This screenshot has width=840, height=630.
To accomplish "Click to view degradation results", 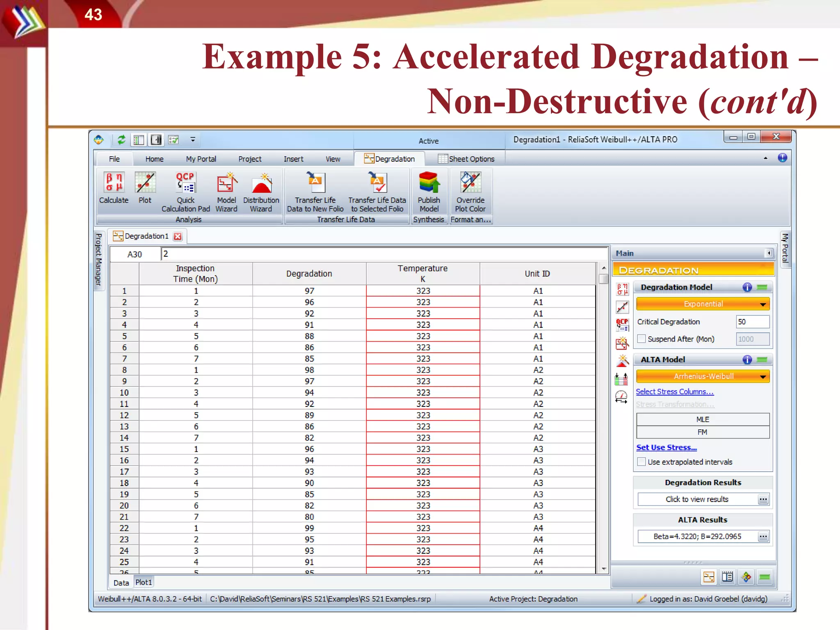I will [x=697, y=500].
